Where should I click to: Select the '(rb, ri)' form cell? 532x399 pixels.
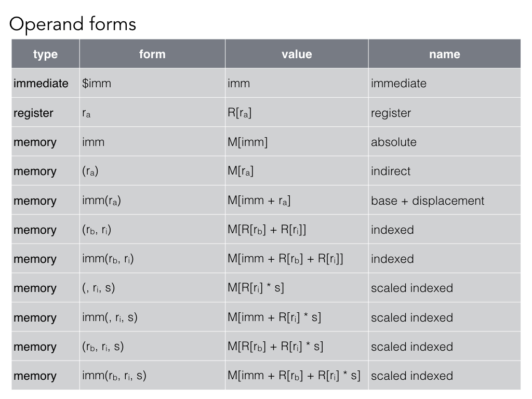click(97, 230)
